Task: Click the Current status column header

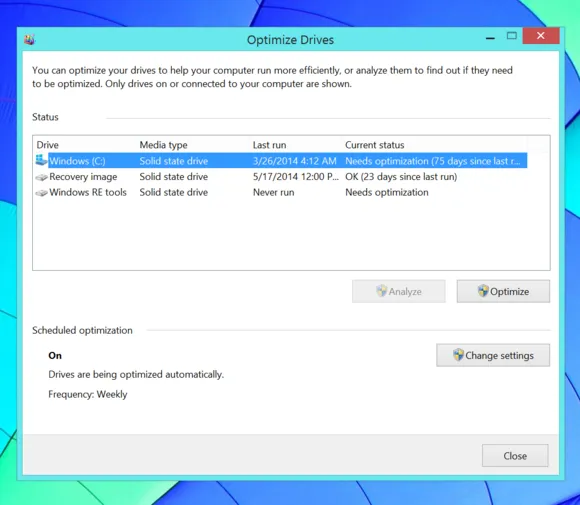Action: [x=374, y=145]
